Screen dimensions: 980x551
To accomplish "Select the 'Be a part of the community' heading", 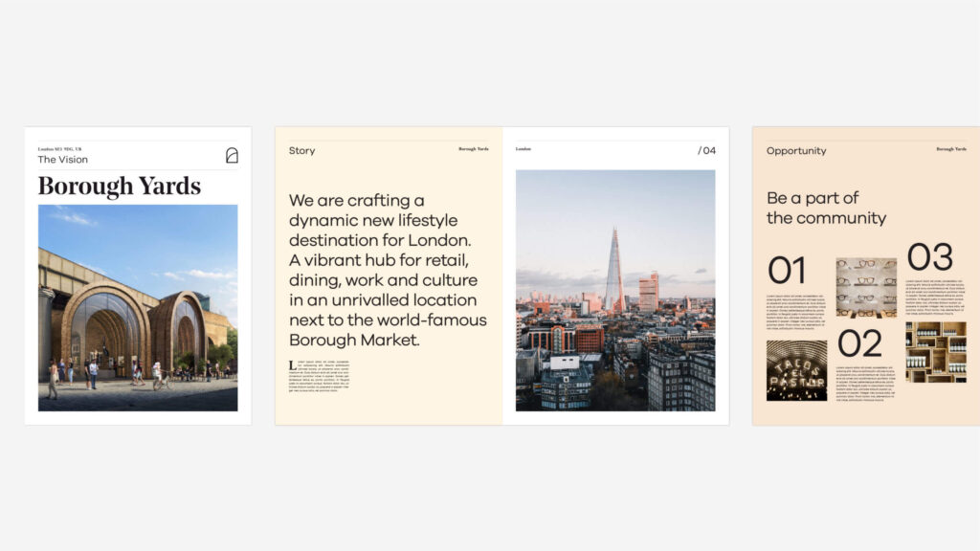I will tap(826, 208).
